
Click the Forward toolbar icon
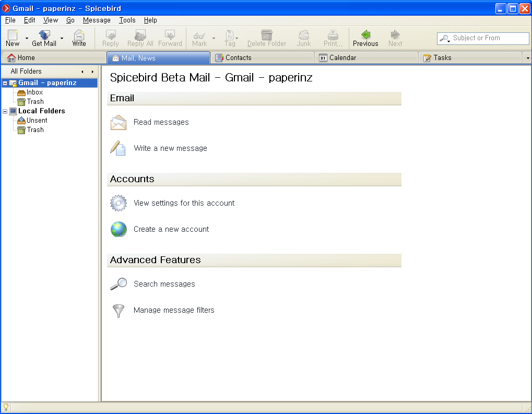tap(170, 34)
